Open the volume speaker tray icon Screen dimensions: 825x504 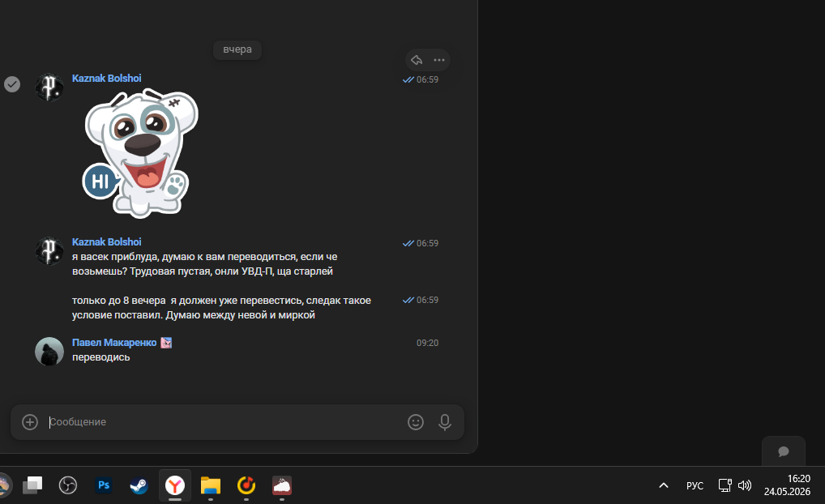pos(745,485)
